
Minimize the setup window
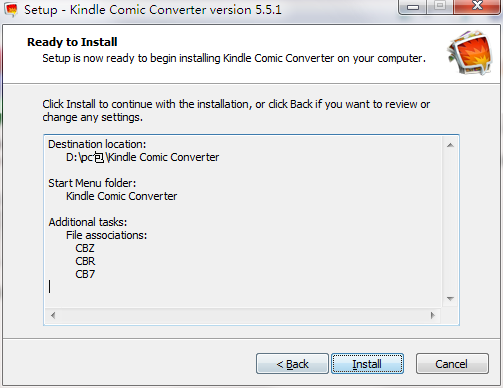pyautogui.click(x=413, y=7)
